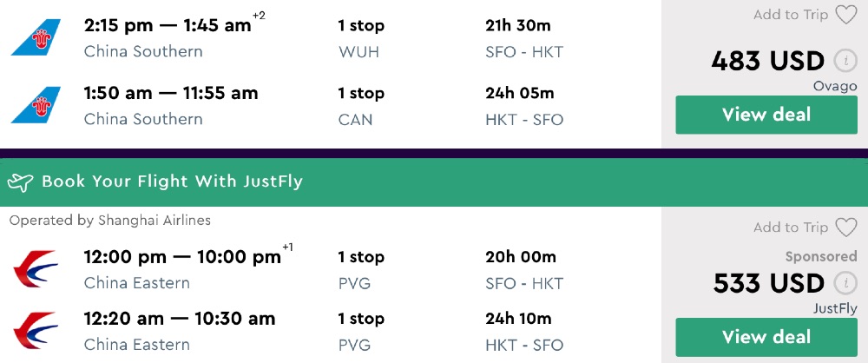Viewport: 868px width, 363px height.
Task: Select the 12:20 am — 10:30 am return flight
Action: click(x=180, y=320)
